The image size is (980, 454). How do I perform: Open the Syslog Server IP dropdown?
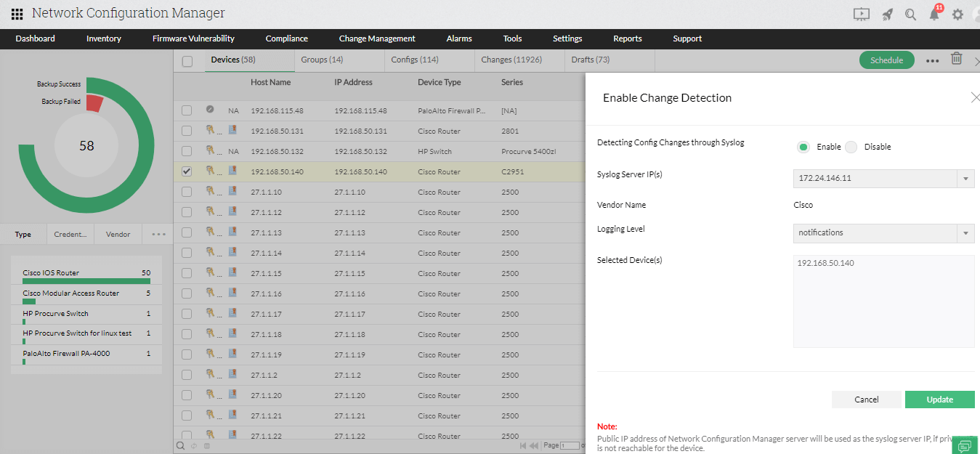tap(968, 178)
